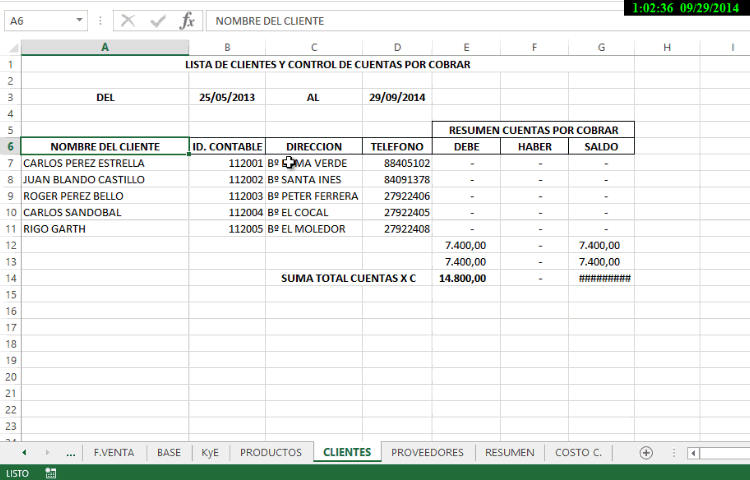The image size is (750, 480).
Task: Click the LISTO status bar indicator
Action: coord(17,473)
